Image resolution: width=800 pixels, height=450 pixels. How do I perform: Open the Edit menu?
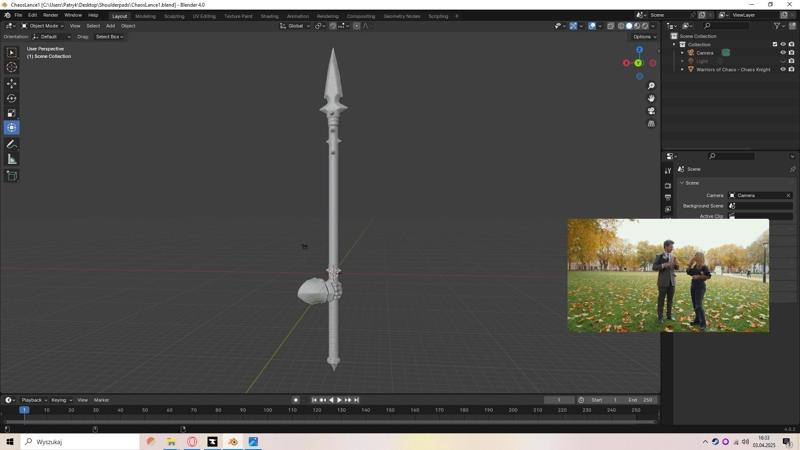click(33, 15)
